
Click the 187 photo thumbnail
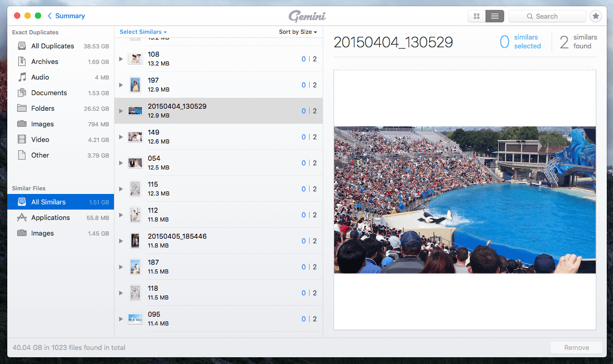click(135, 267)
